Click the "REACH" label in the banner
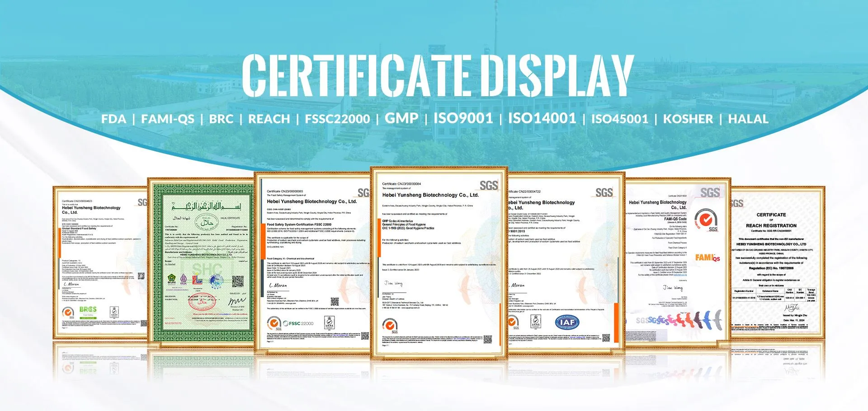 (269, 119)
